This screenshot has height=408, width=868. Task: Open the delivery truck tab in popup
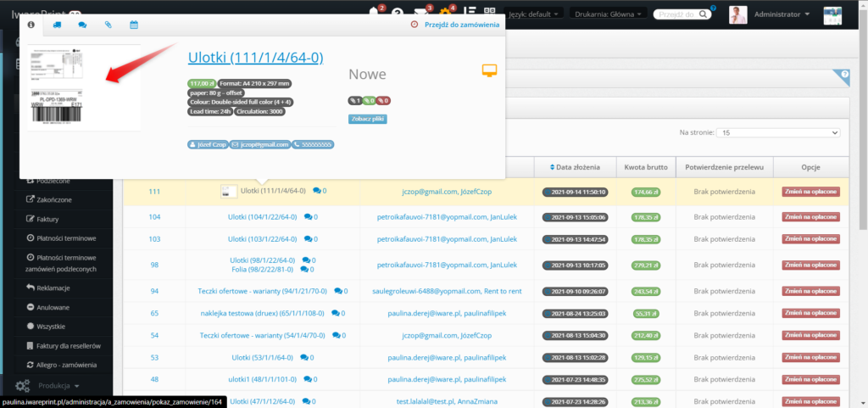coord(57,25)
